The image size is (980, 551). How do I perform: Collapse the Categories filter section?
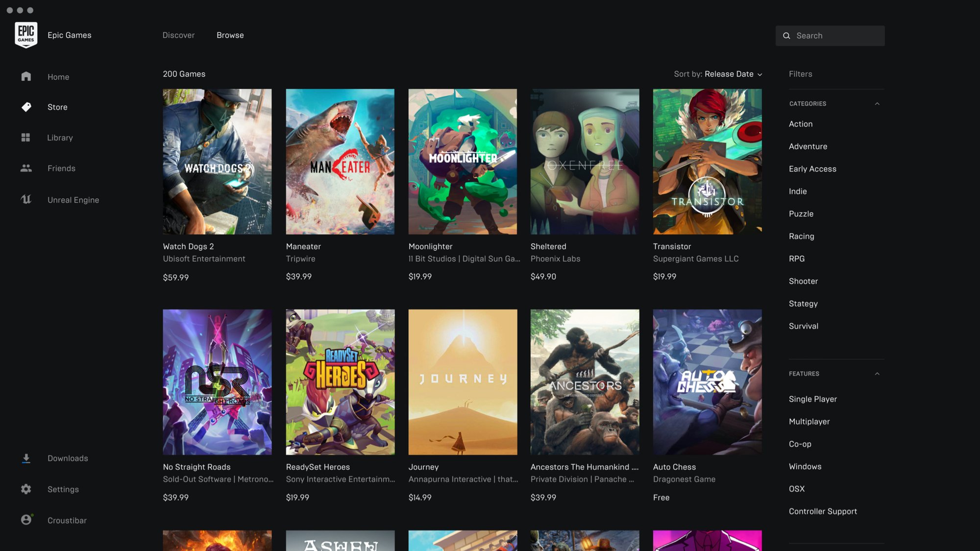[877, 104]
